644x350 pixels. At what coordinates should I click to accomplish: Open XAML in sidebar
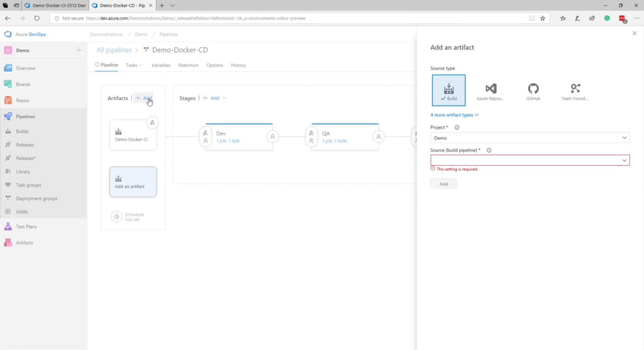(x=43, y=212)
